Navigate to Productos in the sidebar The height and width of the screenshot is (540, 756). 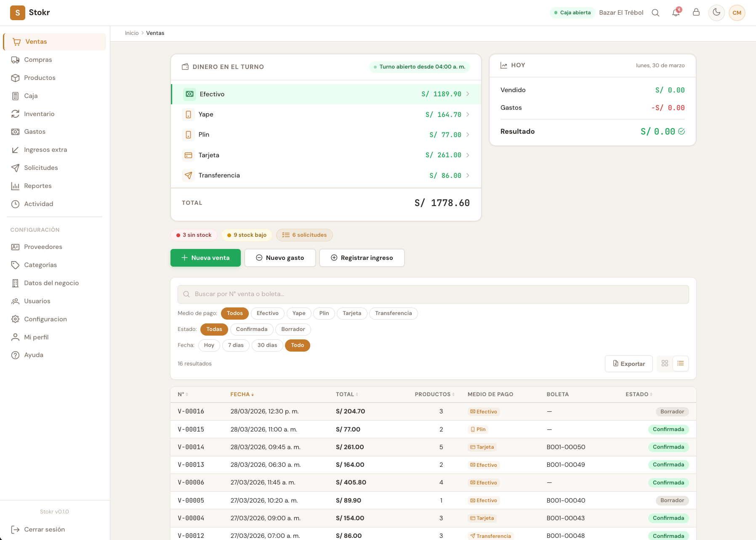click(x=39, y=78)
